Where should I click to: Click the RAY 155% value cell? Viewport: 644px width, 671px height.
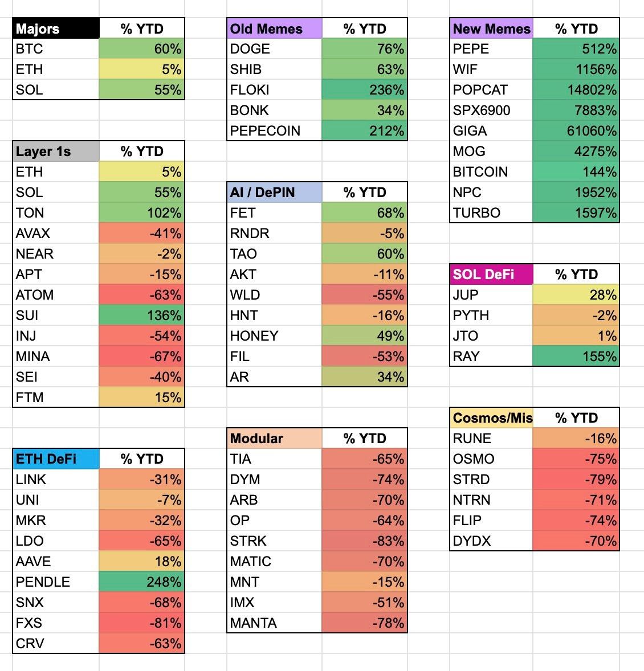(576, 357)
